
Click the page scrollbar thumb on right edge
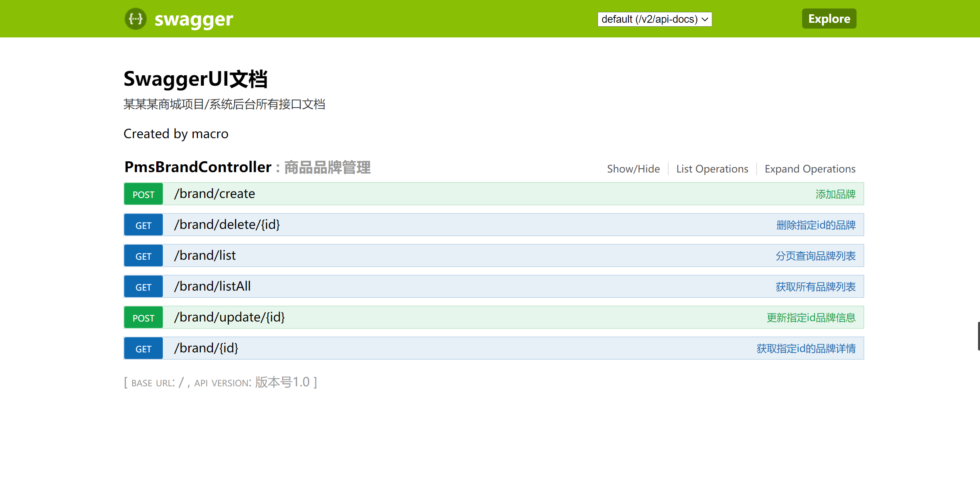978,336
